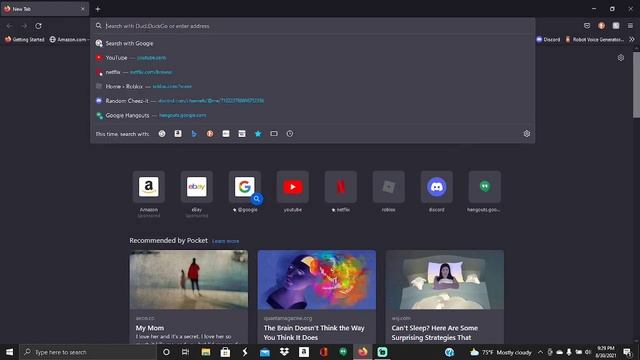Open the taskbar clock and date
The height and width of the screenshot is (360, 640).
point(606,352)
